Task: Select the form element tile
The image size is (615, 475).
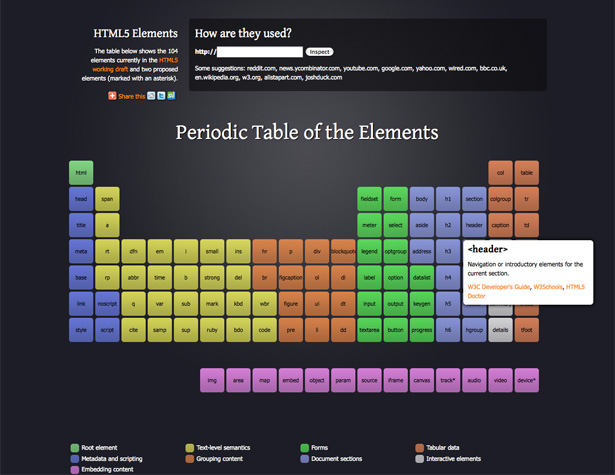Action: tap(395, 199)
